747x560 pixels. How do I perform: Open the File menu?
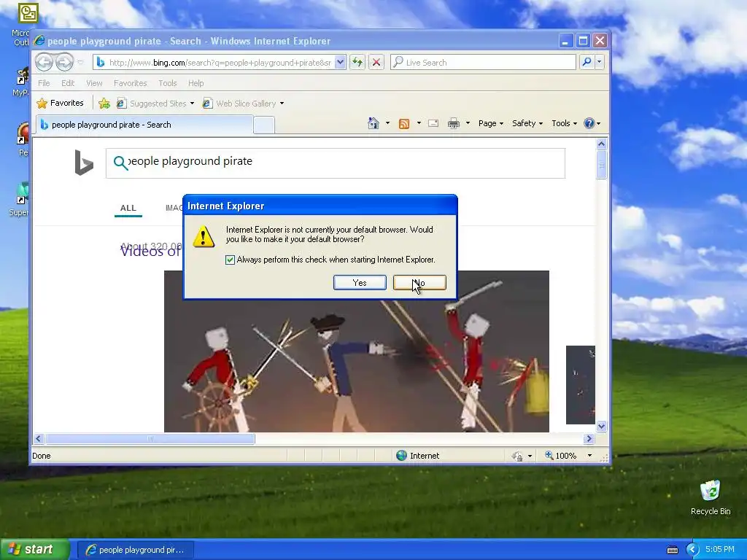44,83
